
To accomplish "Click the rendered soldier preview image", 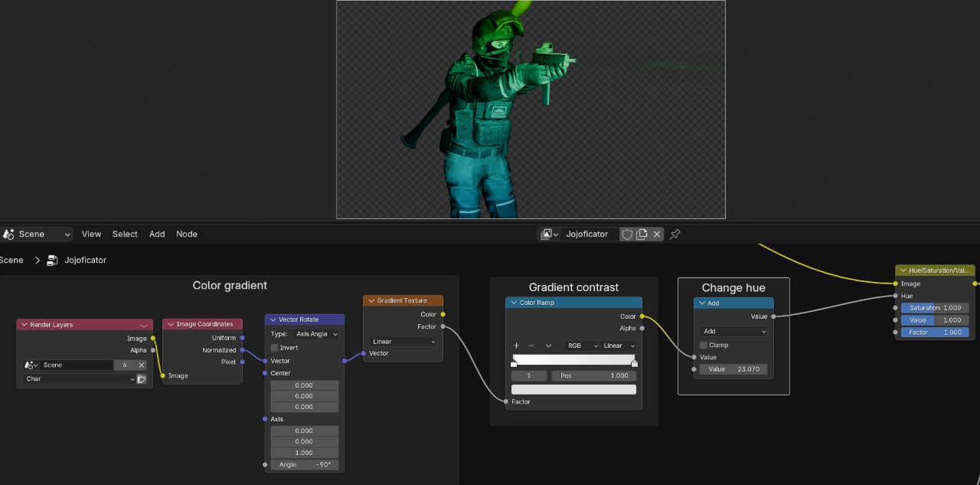I will pos(531,110).
